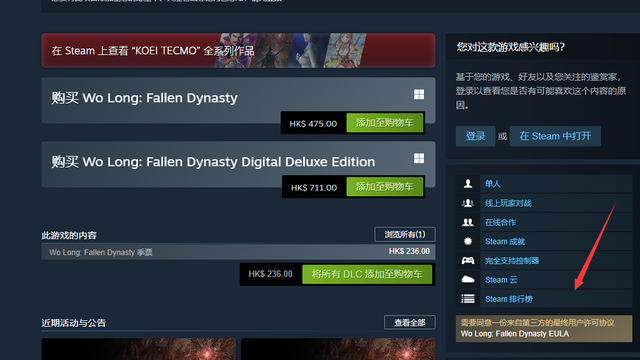Open the KOEI TECMO franchise banner
This screenshot has width=640, height=360.
click(238, 51)
